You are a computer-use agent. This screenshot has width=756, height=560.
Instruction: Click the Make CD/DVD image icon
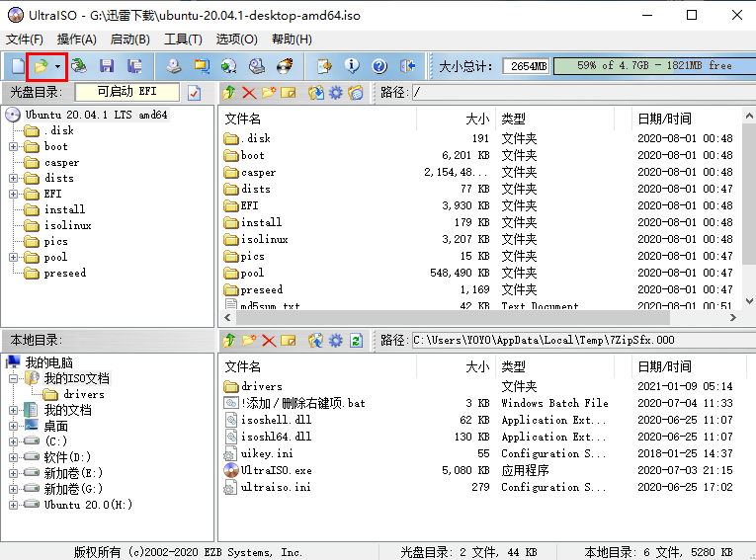click(174, 66)
